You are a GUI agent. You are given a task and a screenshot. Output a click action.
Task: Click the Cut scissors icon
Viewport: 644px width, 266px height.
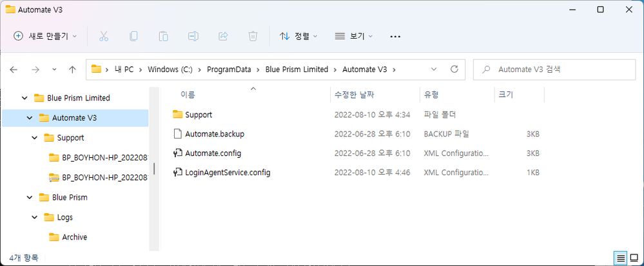(104, 36)
